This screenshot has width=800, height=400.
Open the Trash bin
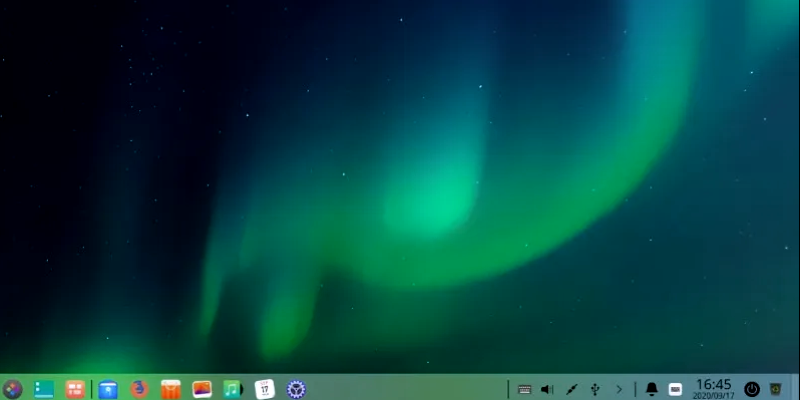point(776,389)
